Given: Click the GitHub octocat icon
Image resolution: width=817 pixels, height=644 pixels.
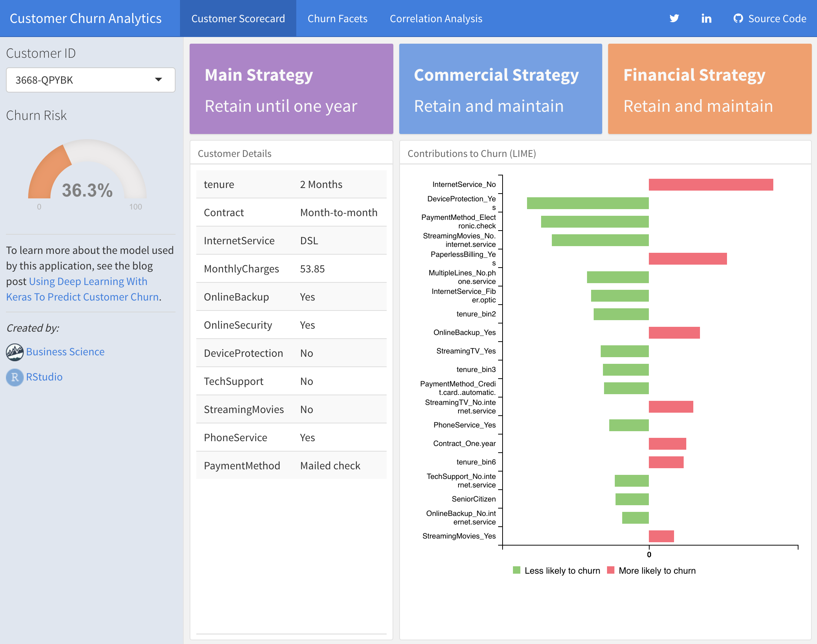Looking at the screenshot, I should (738, 19).
